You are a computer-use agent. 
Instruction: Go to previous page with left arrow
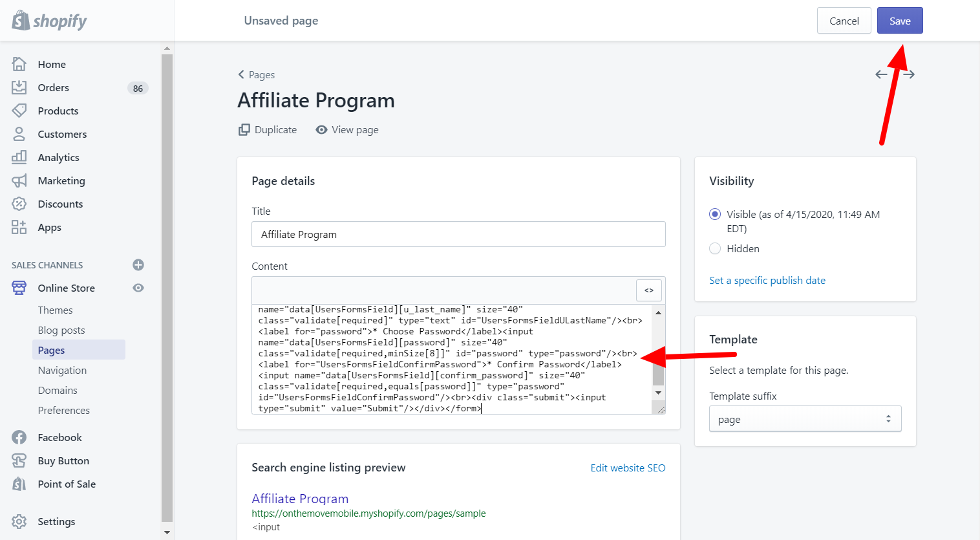point(881,74)
